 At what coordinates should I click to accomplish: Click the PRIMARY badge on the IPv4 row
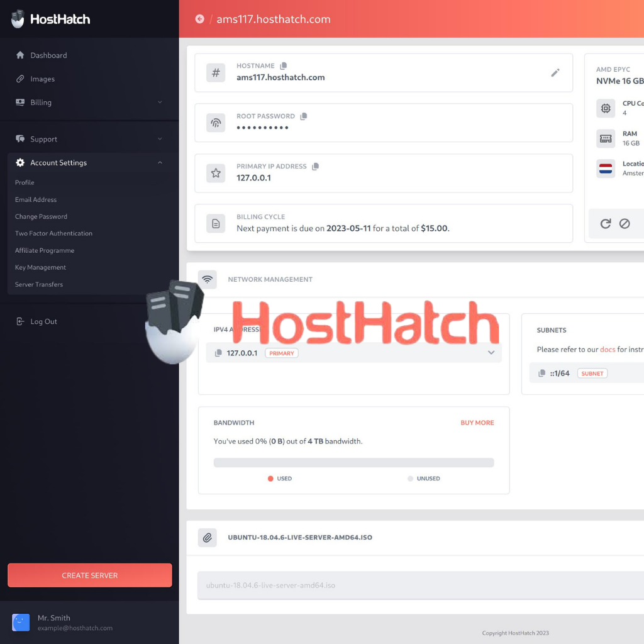tap(282, 353)
